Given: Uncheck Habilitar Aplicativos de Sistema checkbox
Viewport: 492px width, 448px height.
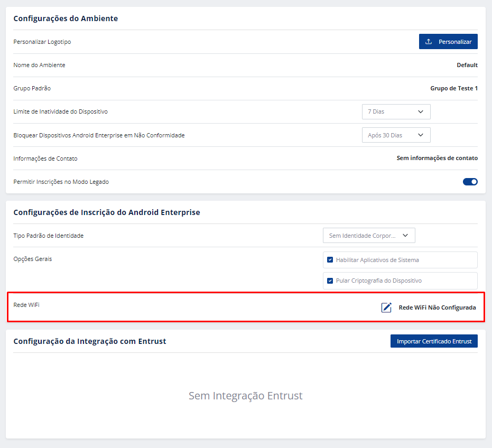Looking at the screenshot, I should click(x=330, y=260).
